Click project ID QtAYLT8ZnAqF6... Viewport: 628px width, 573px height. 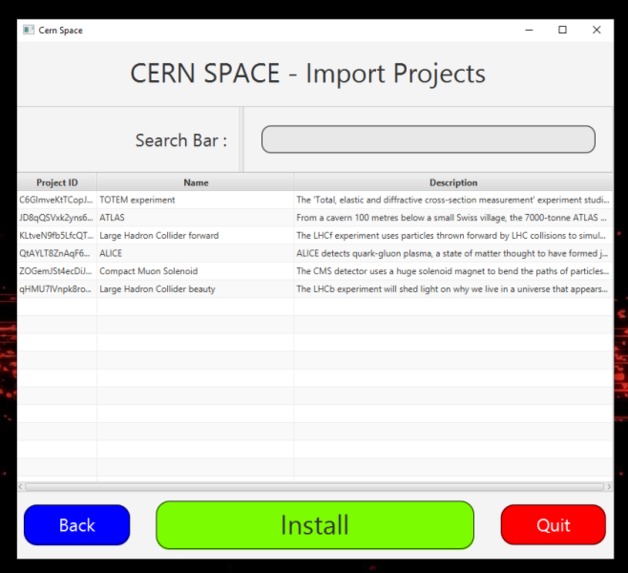coord(57,253)
